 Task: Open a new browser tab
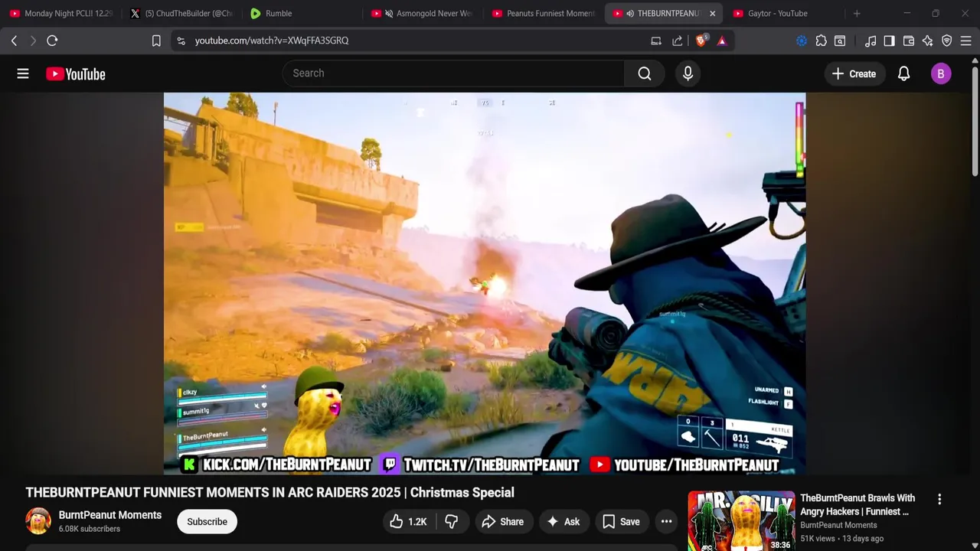pyautogui.click(x=857, y=13)
